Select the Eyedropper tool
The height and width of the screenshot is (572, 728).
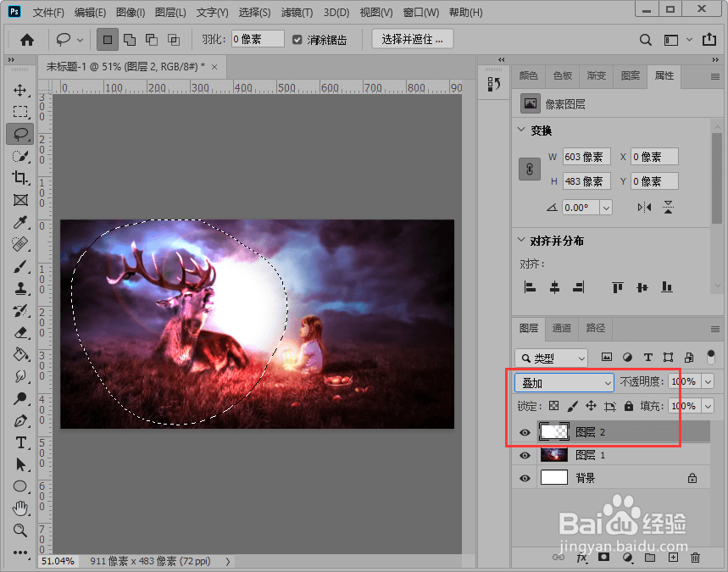(x=20, y=222)
